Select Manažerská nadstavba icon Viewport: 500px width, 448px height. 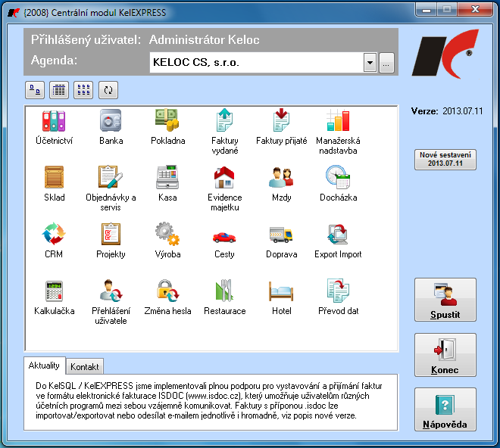[338, 131]
